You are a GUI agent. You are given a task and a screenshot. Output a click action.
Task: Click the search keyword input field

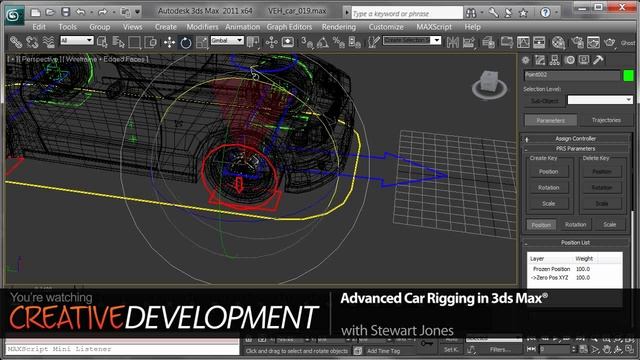[407, 13]
